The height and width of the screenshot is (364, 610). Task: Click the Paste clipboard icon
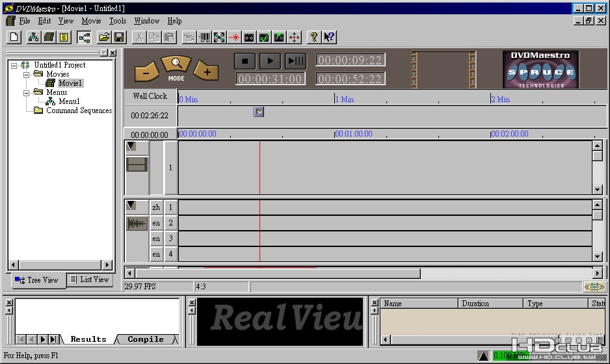170,37
